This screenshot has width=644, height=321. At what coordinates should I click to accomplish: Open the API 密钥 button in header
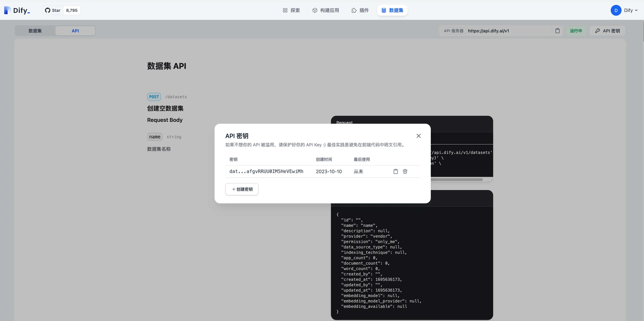pyautogui.click(x=607, y=31)
